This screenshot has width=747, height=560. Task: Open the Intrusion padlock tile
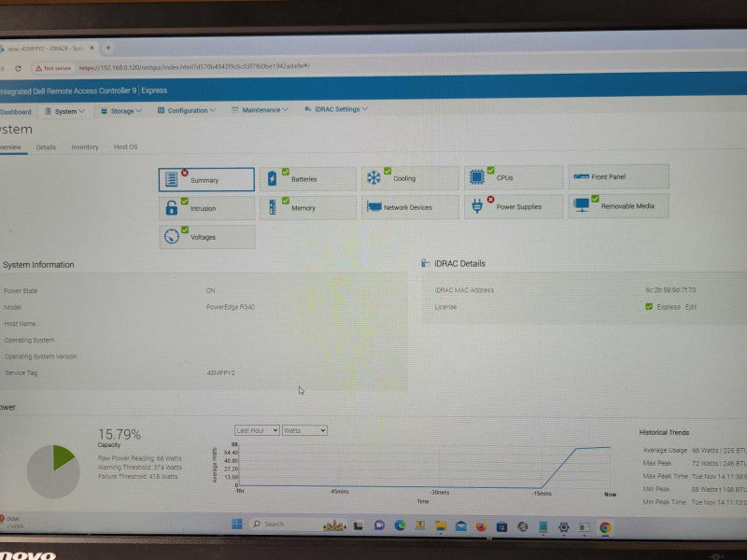[206, 208]
